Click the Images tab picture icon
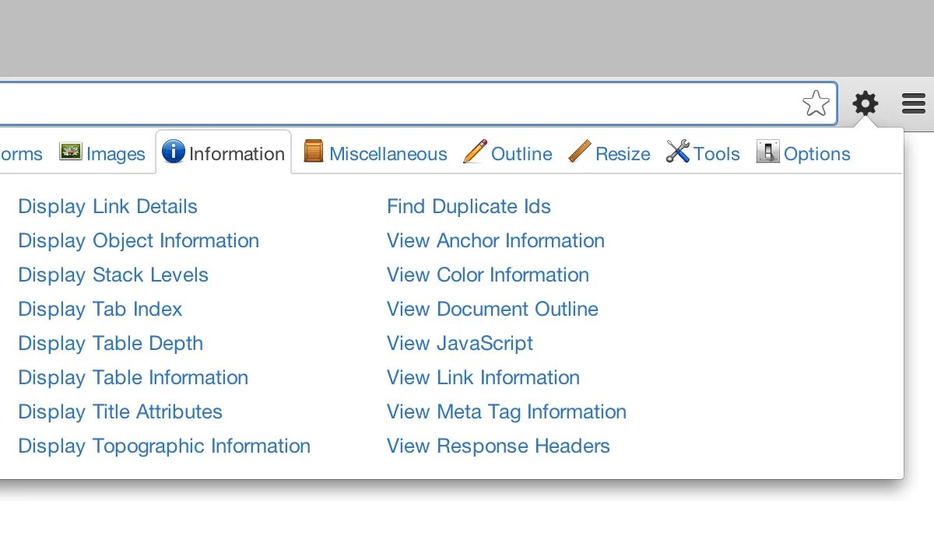The width and height of the screenshot is (934, 560). point(71,152)
